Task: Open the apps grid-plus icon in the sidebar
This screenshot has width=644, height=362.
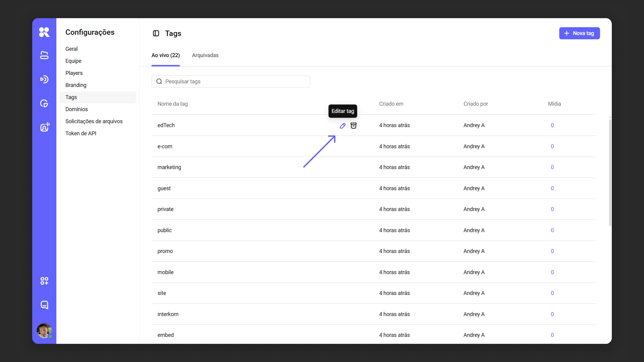Action: coord(44,281)
